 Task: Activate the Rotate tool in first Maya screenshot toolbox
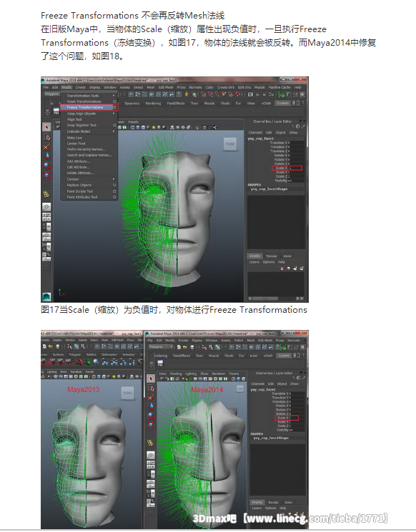47,166
